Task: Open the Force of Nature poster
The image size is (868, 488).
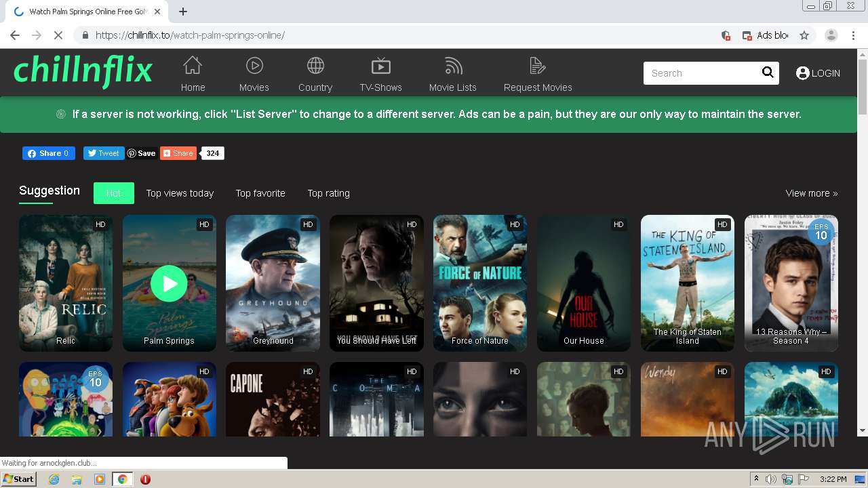Action: 480,283
